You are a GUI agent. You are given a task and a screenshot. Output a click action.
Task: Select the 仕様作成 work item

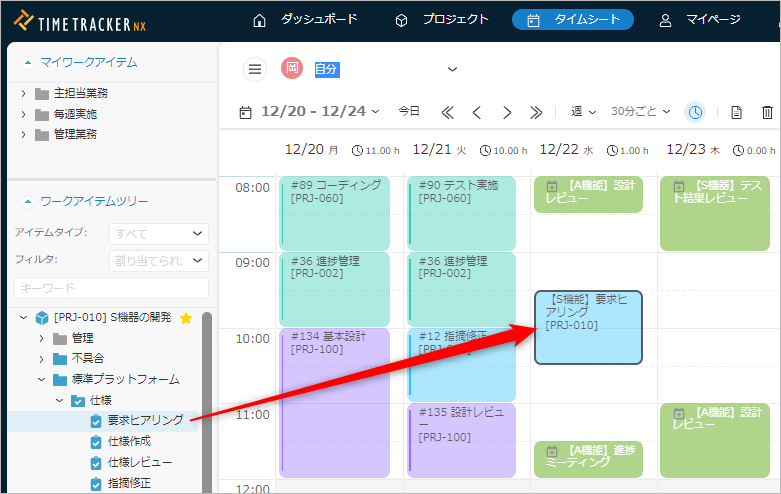click(130, 441)
